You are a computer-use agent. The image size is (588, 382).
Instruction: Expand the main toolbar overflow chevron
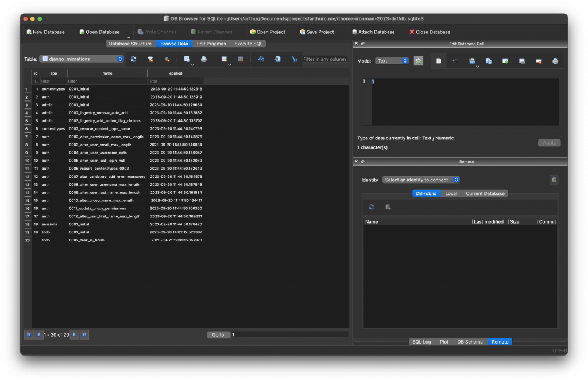pyautogui.click(x=129, y=37)
